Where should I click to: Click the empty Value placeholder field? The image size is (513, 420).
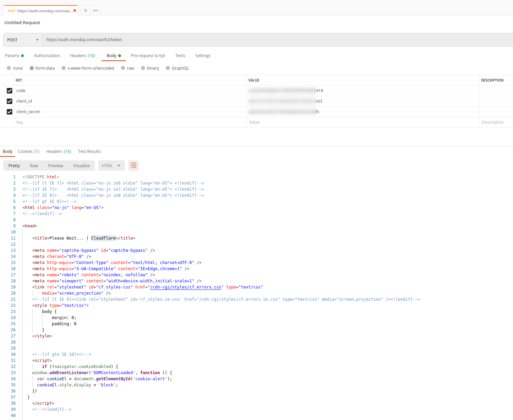363,122
